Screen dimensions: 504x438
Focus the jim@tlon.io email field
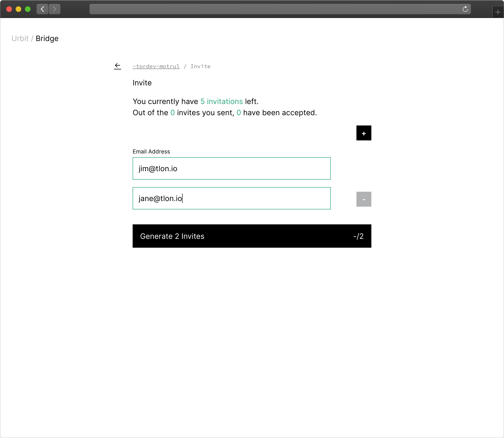(x=231, y=168)
